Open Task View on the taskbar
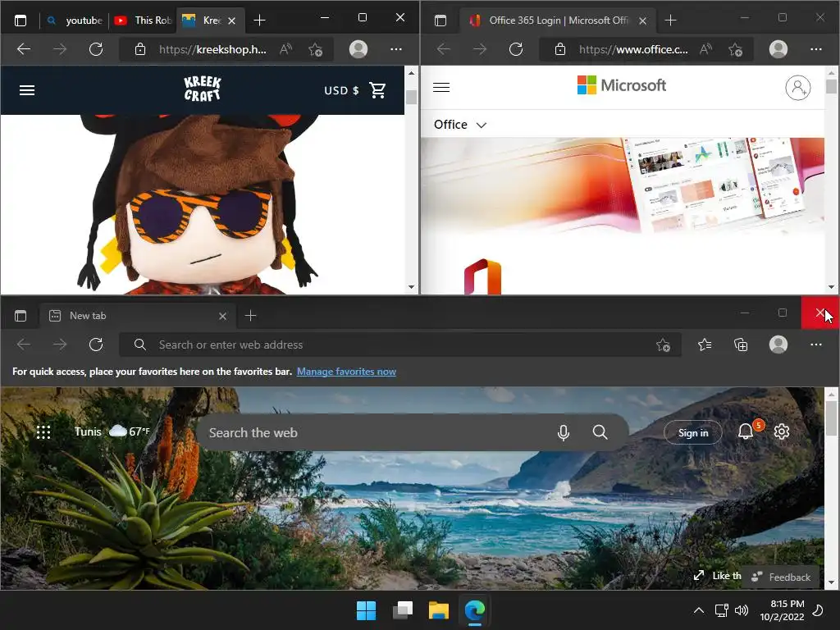This screenshot has width=840, height=630. point(403,610)
